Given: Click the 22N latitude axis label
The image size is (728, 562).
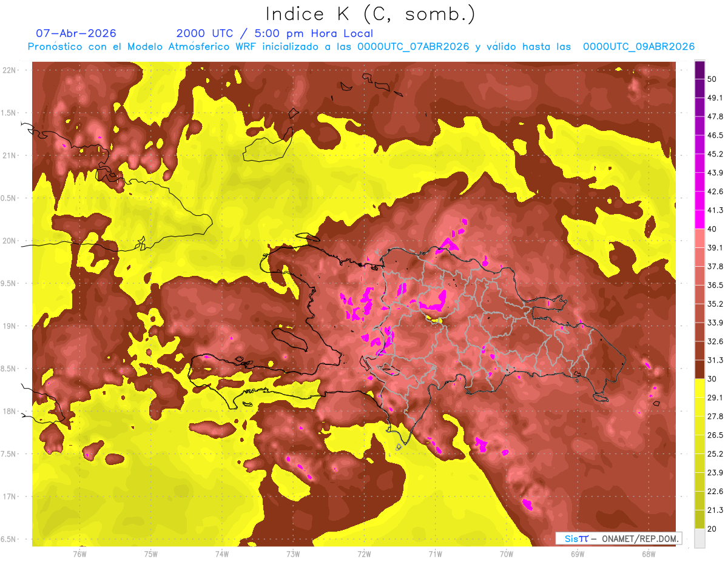Looking at the screenshot, I should pyautogui.click(x=10, y=70).
